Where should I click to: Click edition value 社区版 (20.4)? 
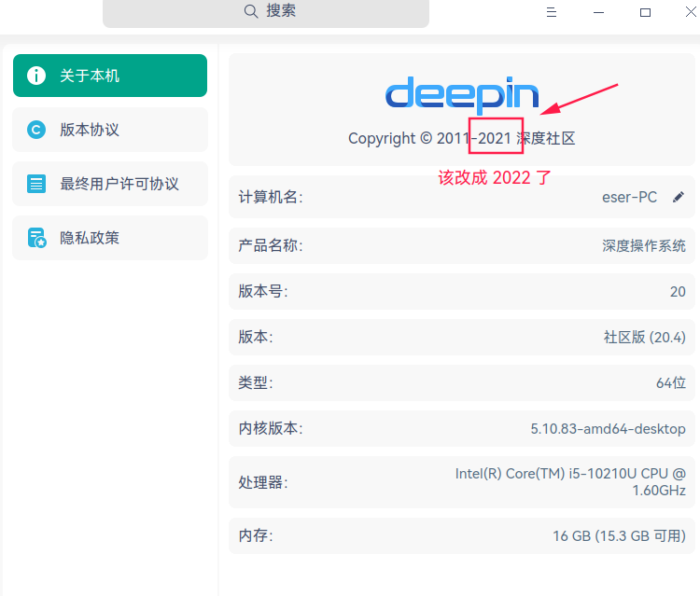[x=645, y=338]
